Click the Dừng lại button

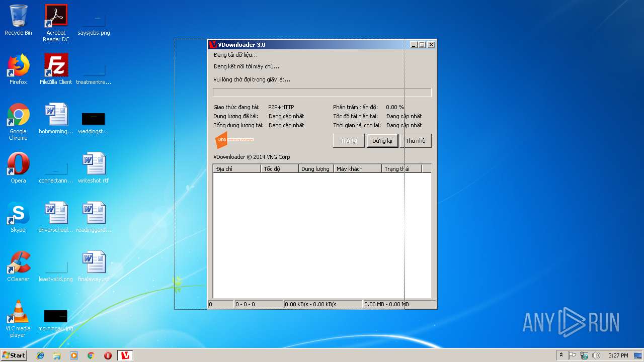(x=382, y=141)
